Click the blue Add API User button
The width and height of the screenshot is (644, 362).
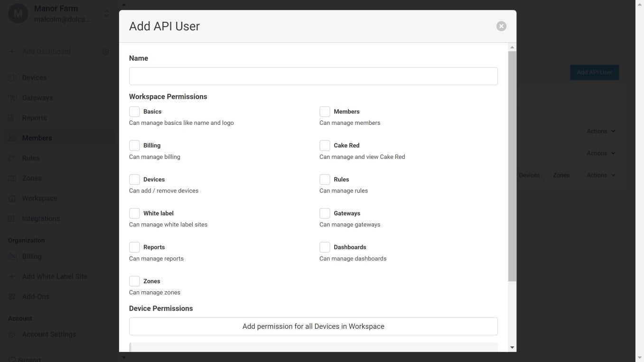point(594,72)
